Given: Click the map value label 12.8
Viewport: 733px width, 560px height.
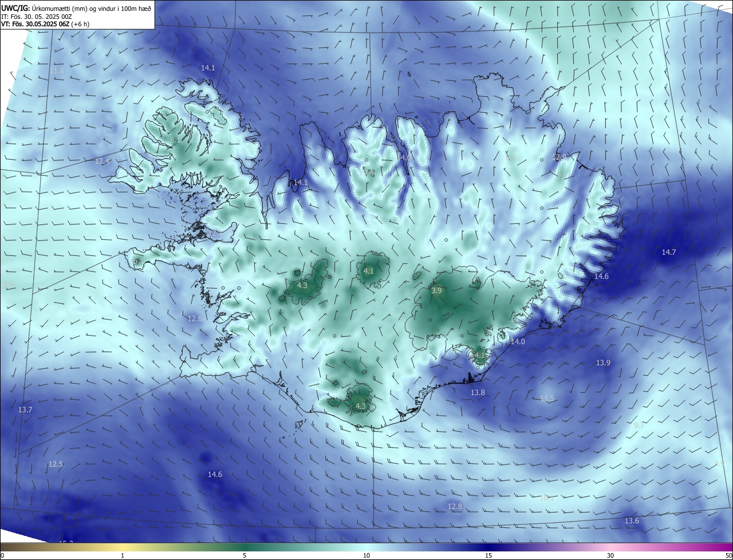Looking at the screenshot, I should [455, 506].
